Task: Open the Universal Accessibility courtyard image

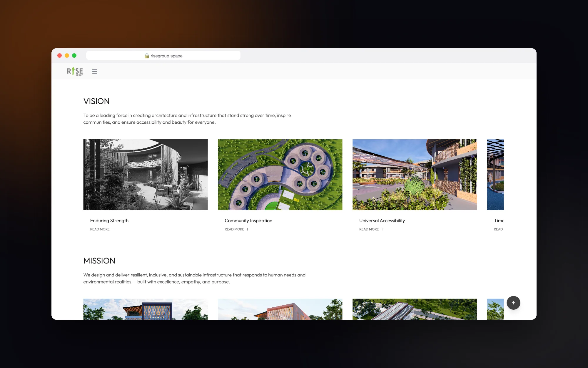Action: (x=415, y=175)
